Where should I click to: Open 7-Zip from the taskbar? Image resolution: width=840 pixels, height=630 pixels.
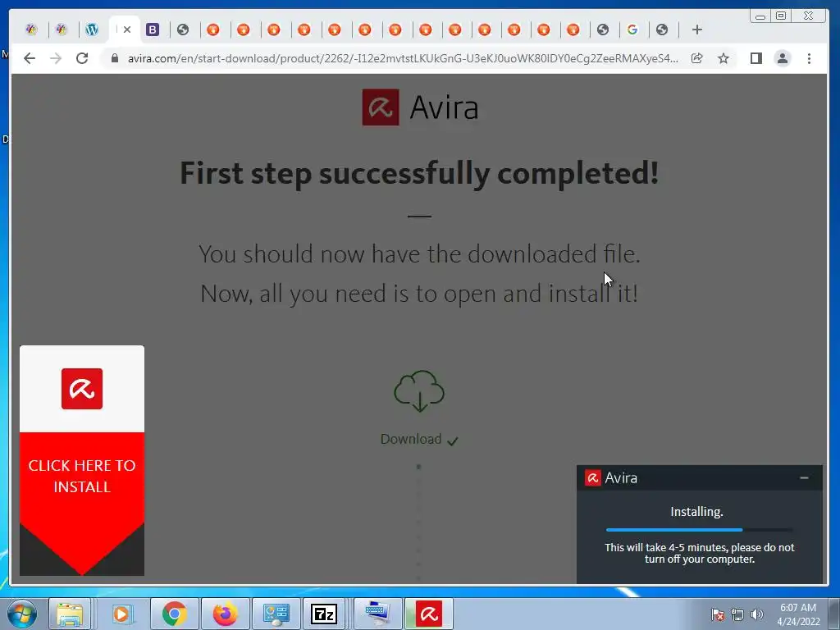click(x=324, y=614)
